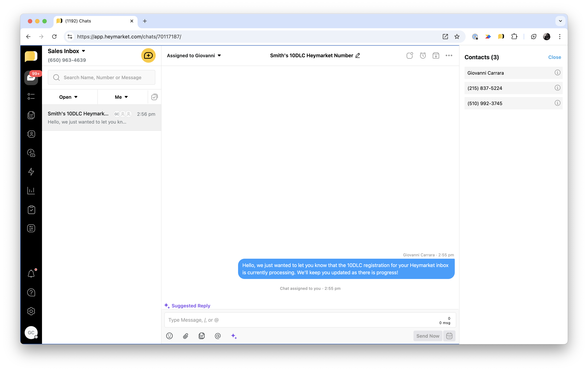
Task: Open the clipboard checkmark sidebar icon
Action: click(31, 210)
